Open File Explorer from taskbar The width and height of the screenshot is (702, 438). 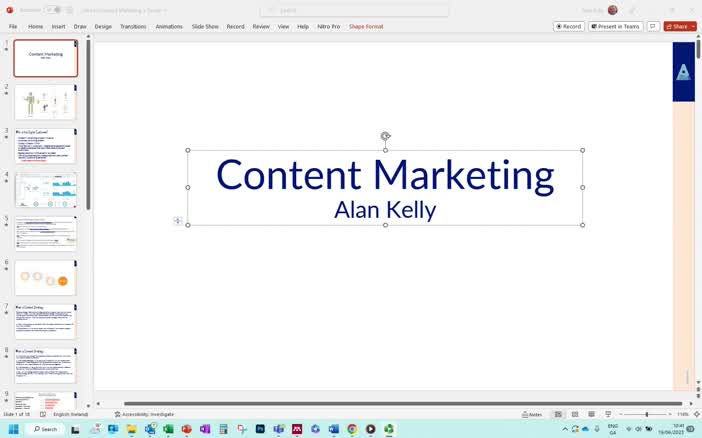(132, 429)
